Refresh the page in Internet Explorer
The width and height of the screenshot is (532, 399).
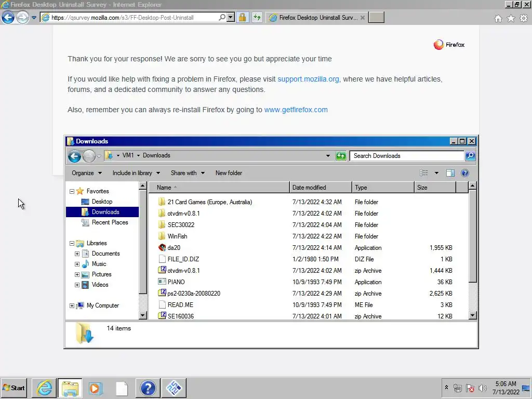257,17
